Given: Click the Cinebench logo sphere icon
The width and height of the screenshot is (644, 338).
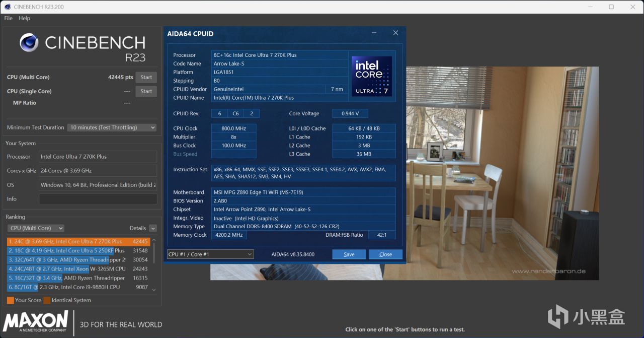Looking at the screenshot, I should coord(29,42).
